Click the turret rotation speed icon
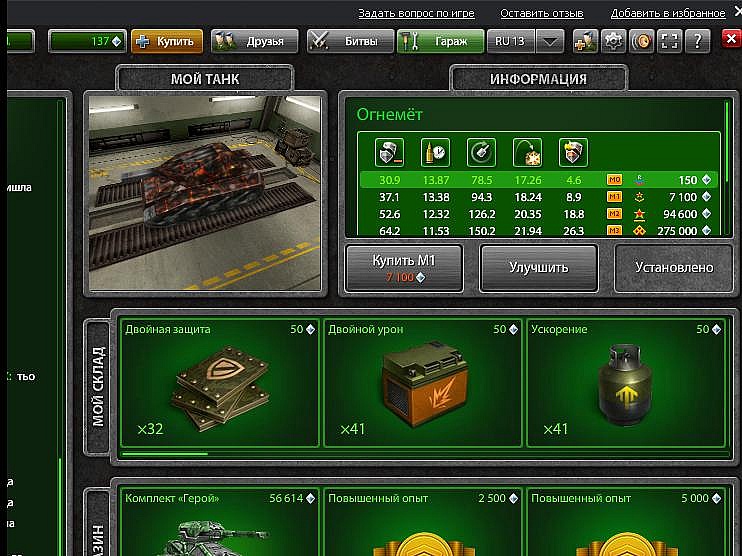Image resolution: width=742 pixels, height=556 pixels. [x=481, y=152]
